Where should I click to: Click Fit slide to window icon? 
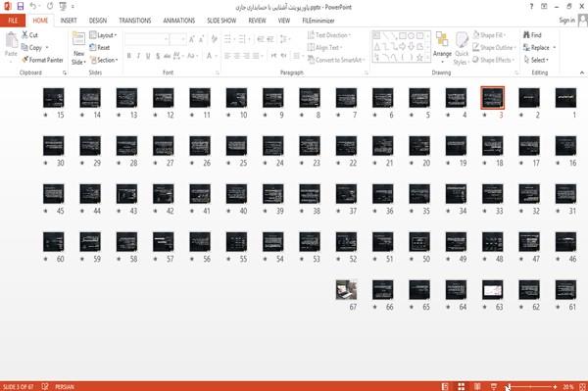pyautogui.click(x=582, y=386)
